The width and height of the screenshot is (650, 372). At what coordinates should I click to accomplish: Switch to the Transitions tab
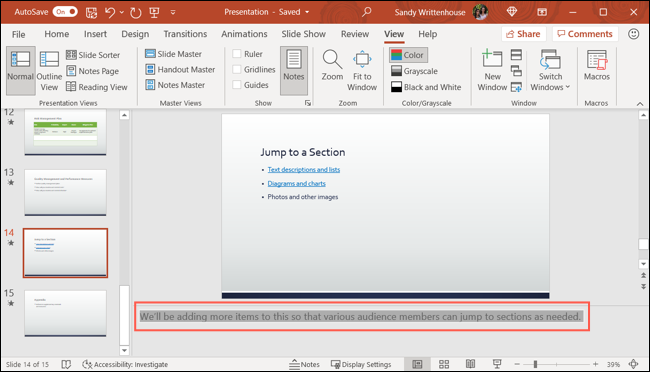click(185, 34)
